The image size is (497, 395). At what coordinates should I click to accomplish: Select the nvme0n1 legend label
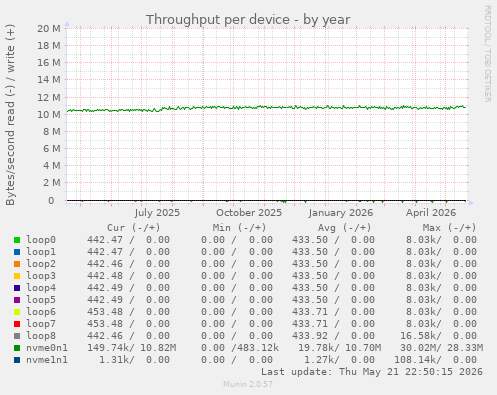pos(47,348)
